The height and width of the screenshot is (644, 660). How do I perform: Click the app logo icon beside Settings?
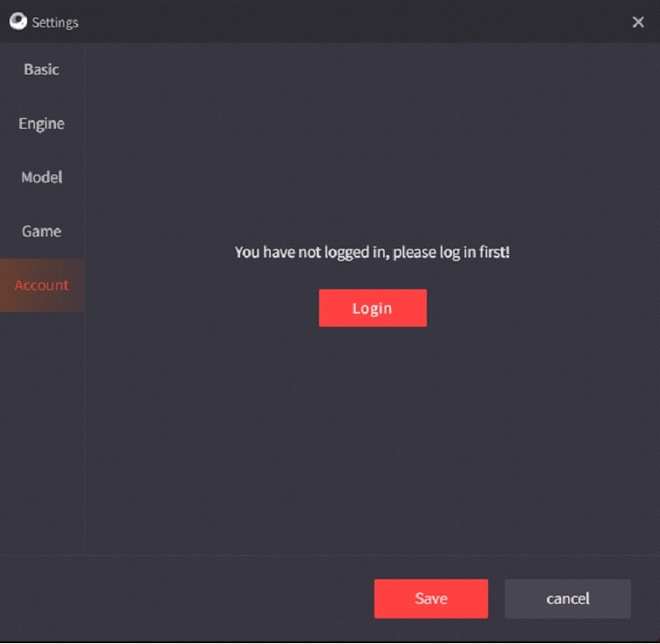(x=18, y=21)
